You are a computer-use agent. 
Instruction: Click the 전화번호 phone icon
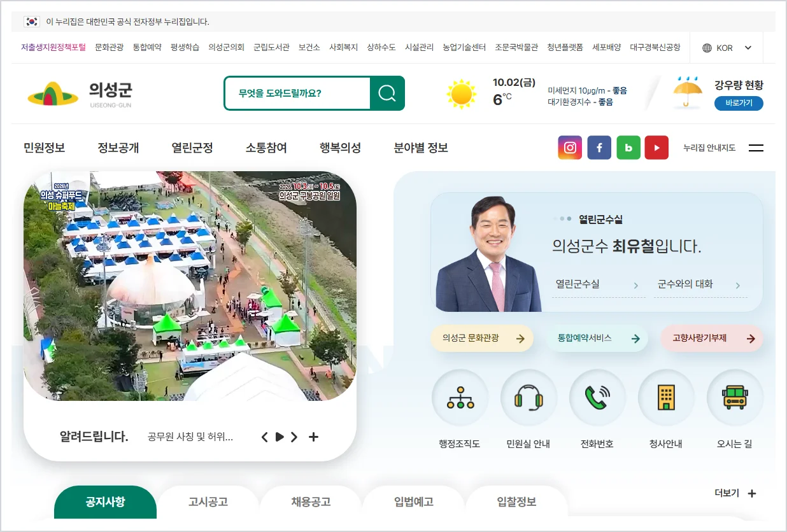597,398
